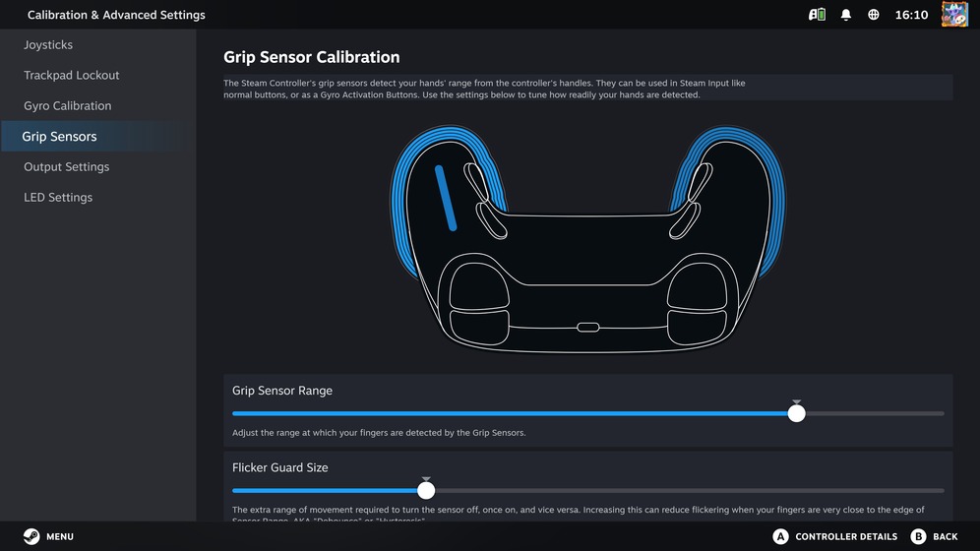Click the MENU label in footer

coord(60,536)
